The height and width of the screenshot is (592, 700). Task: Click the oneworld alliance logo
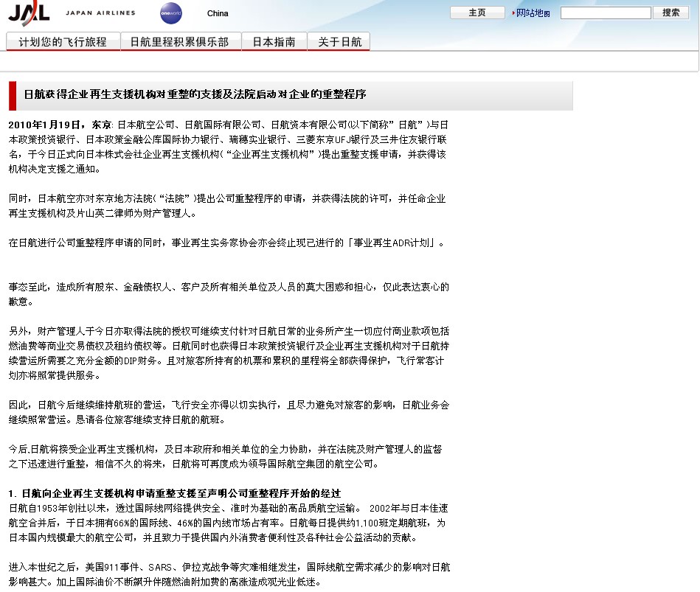coord(171,13)
